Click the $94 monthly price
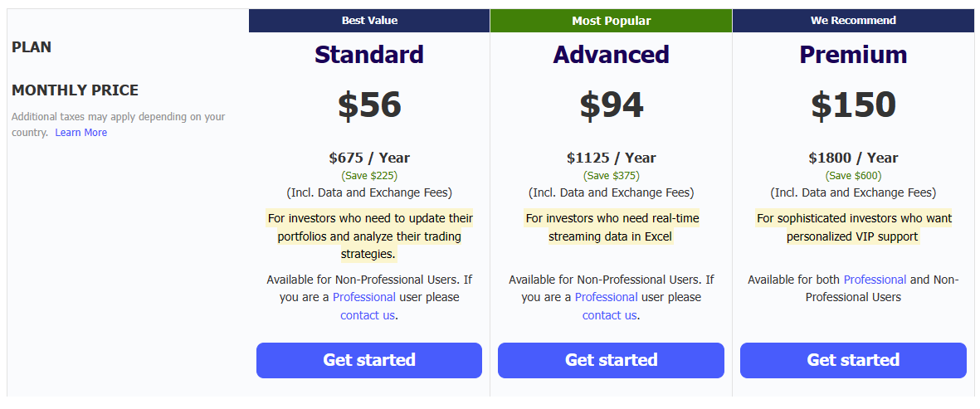 [612, 105]
